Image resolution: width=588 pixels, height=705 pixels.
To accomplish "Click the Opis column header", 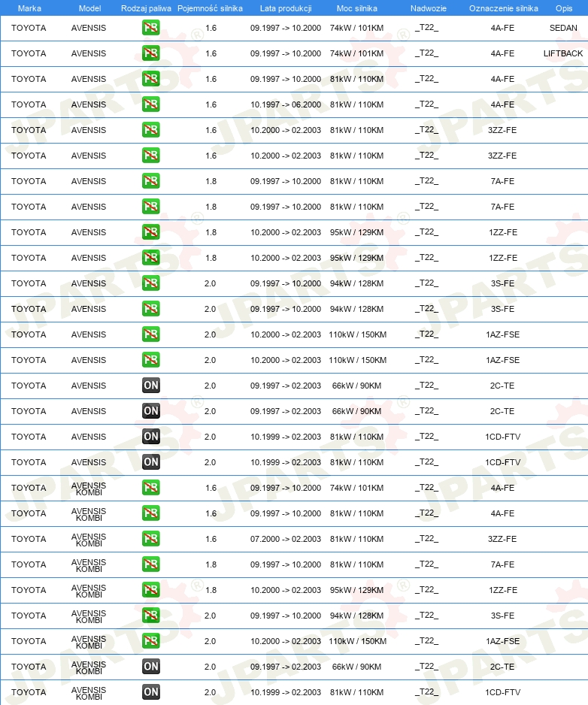I will point(564,8).
